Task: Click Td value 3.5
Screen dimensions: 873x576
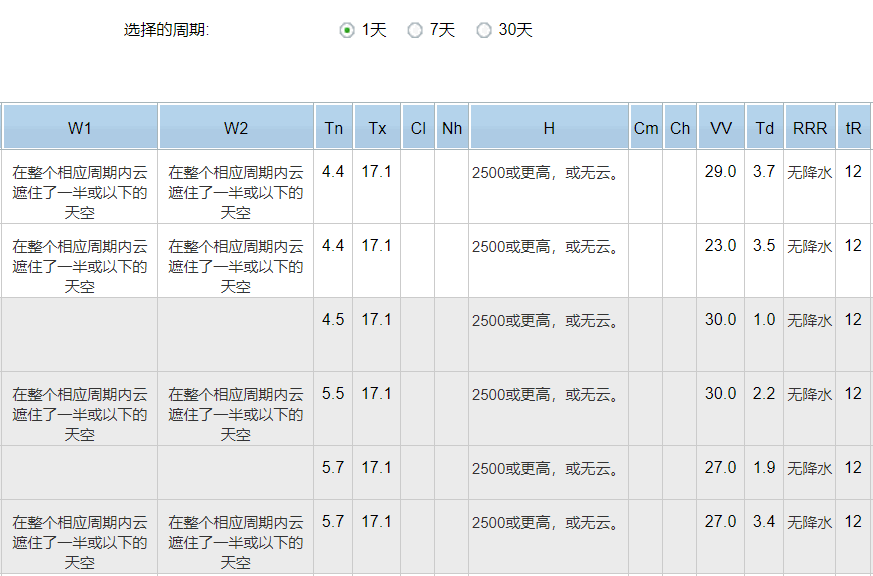Action: pyautogui.click(x=764, y=245)
